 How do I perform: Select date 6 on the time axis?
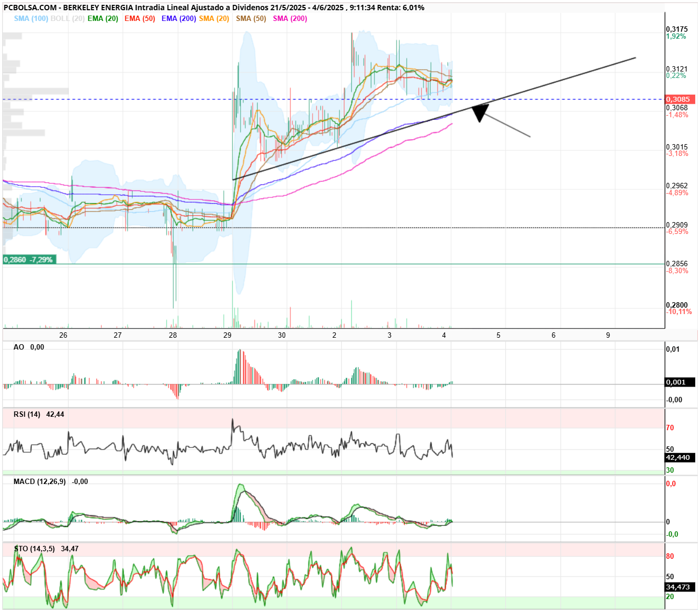(554, 335)
